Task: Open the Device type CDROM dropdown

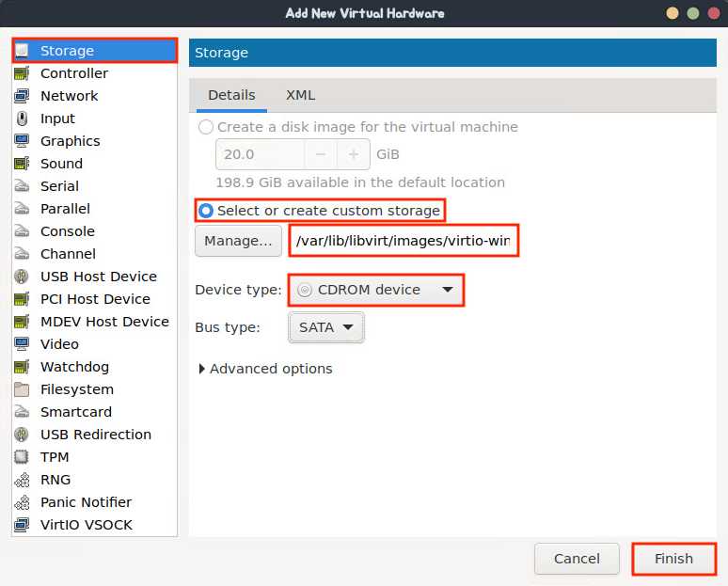Action: (375, 290)
